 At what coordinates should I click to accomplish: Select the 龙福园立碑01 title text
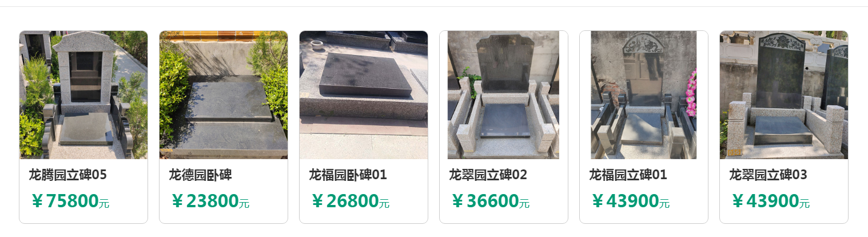[628, 175]
